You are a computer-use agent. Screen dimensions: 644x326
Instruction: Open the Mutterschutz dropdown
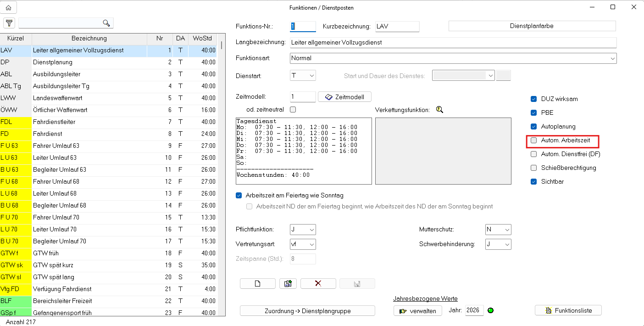tap(498, 230)
